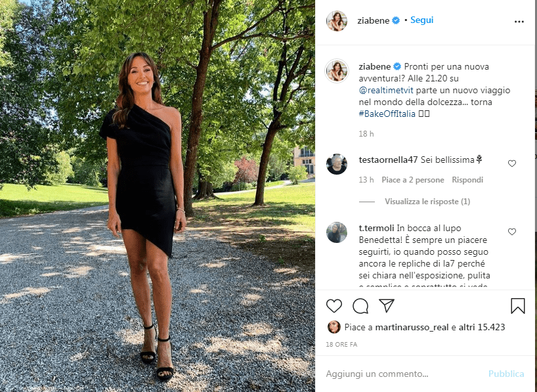Expand Visualizza le risposte (1)
The height and width of the screenshot is (392, 537).
pos(427,202)
